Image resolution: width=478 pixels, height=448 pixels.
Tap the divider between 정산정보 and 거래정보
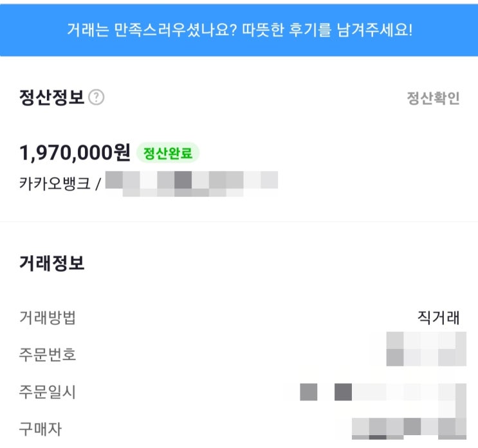click(x=239, y=222)
